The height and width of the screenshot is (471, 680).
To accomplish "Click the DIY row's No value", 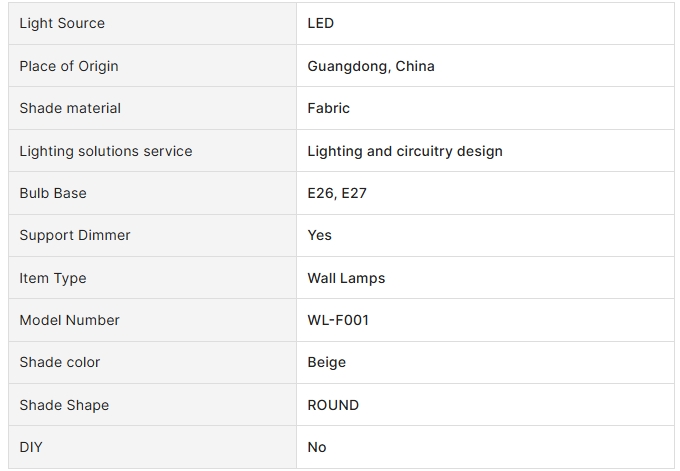I will (x=317, y=447).
